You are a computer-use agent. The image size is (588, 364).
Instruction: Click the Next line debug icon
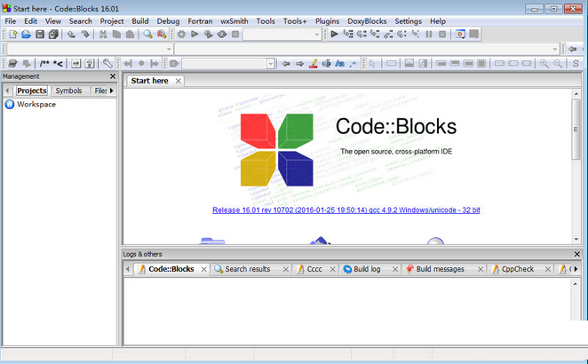362,35
